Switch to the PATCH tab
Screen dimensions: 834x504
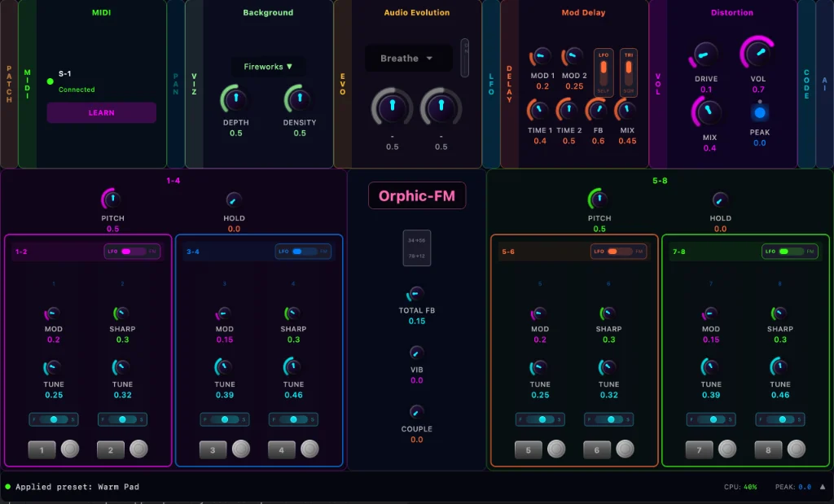click(10, 81)
